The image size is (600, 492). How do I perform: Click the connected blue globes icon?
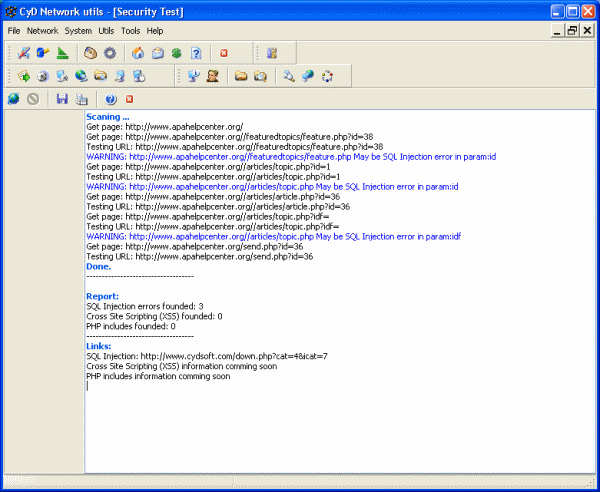pyautogui.click(x=308, y=76)
